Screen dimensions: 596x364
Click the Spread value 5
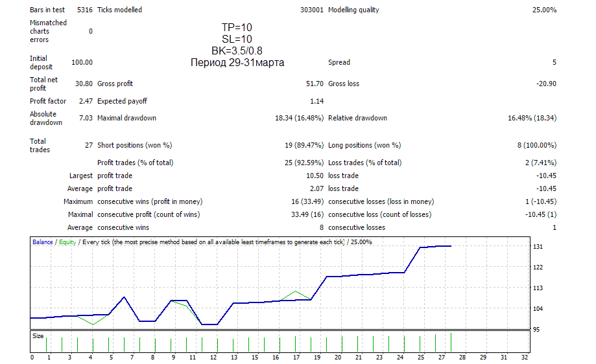coord(554,62)
